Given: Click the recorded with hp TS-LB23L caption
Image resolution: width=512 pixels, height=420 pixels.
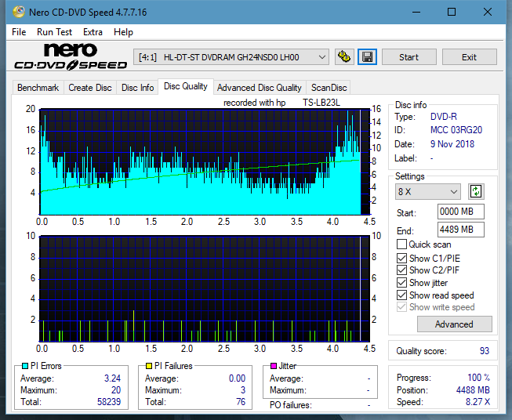Looking at the screenshot, I should pos(281,103).
